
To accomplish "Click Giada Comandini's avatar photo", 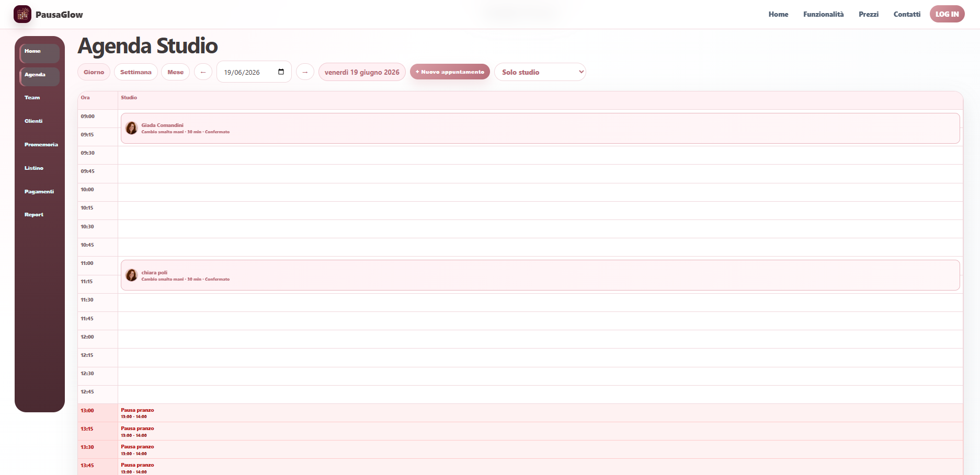I will (x=132, y=128).
